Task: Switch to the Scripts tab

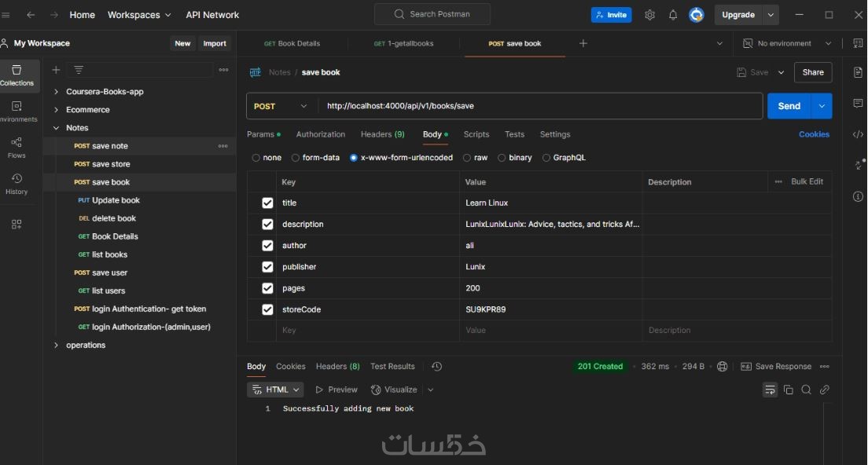Action: tap(476, 134)
